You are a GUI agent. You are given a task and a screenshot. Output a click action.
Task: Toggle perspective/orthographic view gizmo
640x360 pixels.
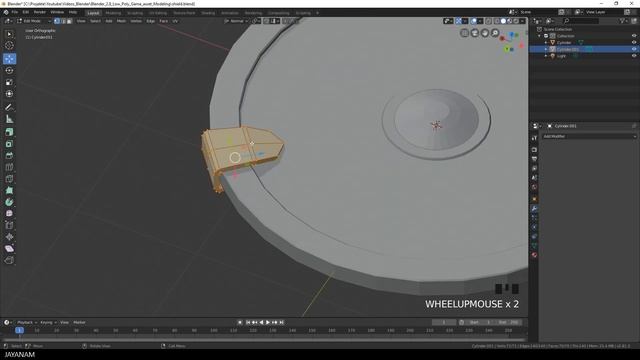click(464, 33)
